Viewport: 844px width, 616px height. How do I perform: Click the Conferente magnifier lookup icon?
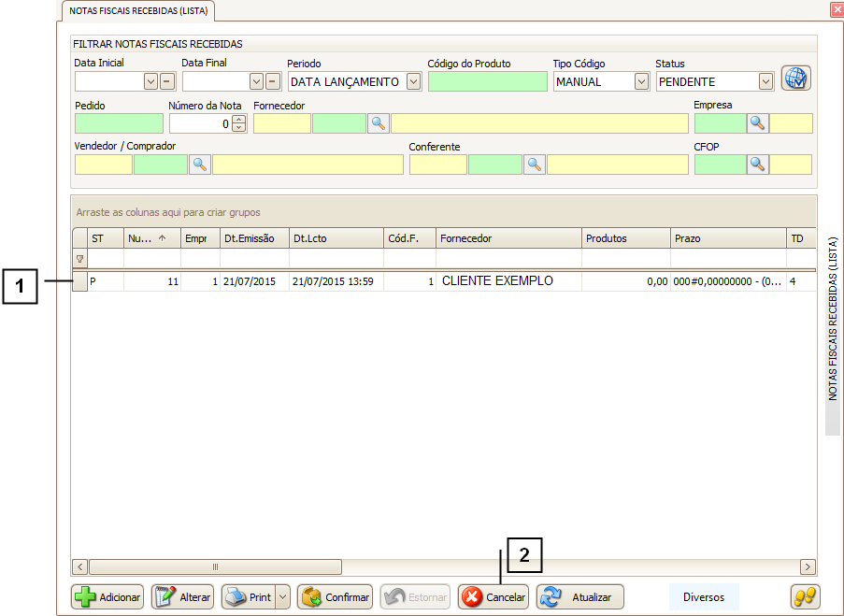(534, 165)
